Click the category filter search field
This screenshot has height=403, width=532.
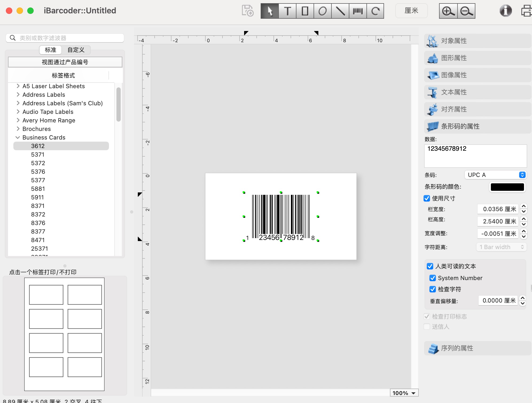tap(65, 38)
